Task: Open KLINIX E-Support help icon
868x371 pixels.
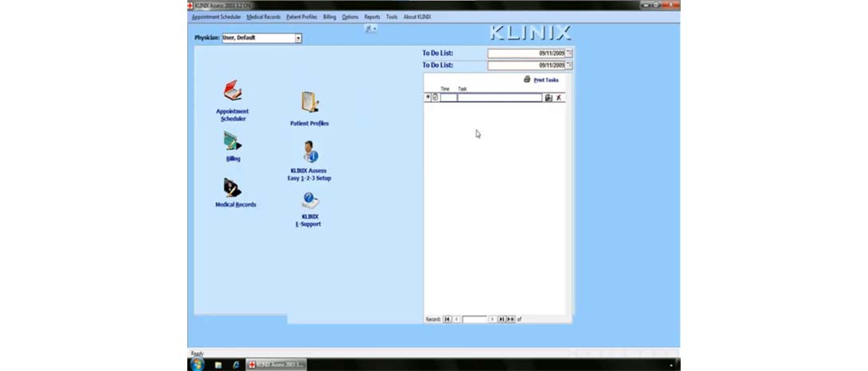Action: 309,201
